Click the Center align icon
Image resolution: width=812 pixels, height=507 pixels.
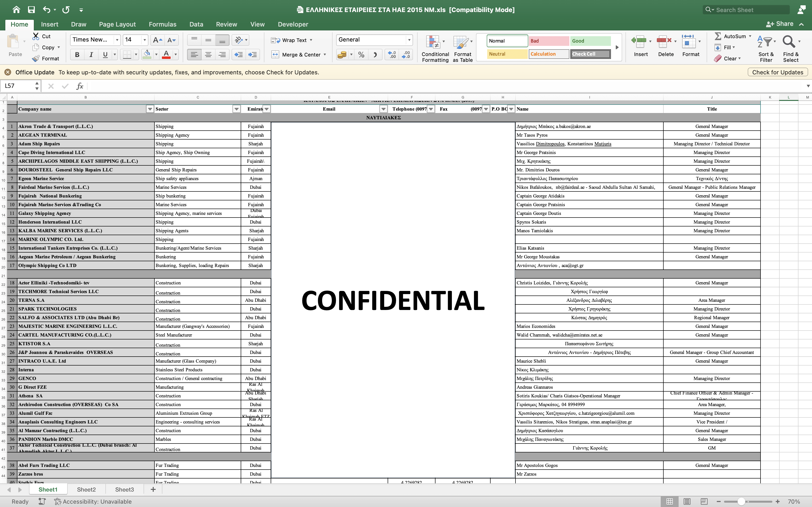(x=208, y=55)
